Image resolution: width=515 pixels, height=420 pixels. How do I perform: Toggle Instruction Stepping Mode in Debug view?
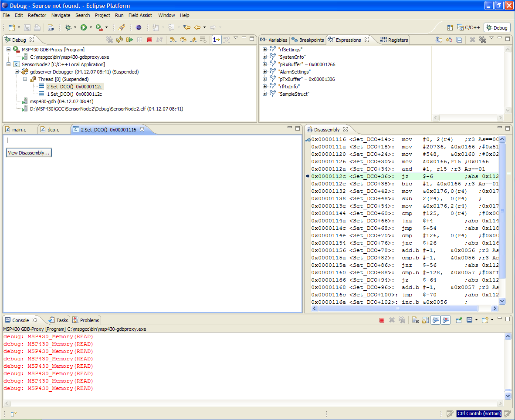(217, 40)
